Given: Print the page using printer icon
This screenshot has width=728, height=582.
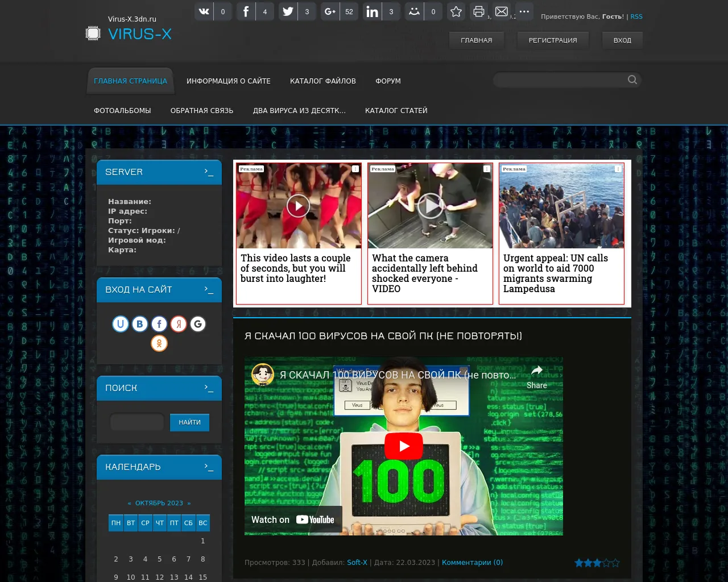Looking at the screenshot, I should [x=479, y=11].
